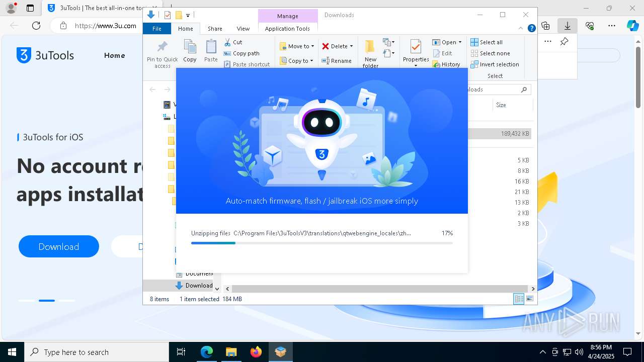This screenshot has width=644, height=362.
Task: Click Pin to Quick access in File Explorer
Action: tap(162, 54)
